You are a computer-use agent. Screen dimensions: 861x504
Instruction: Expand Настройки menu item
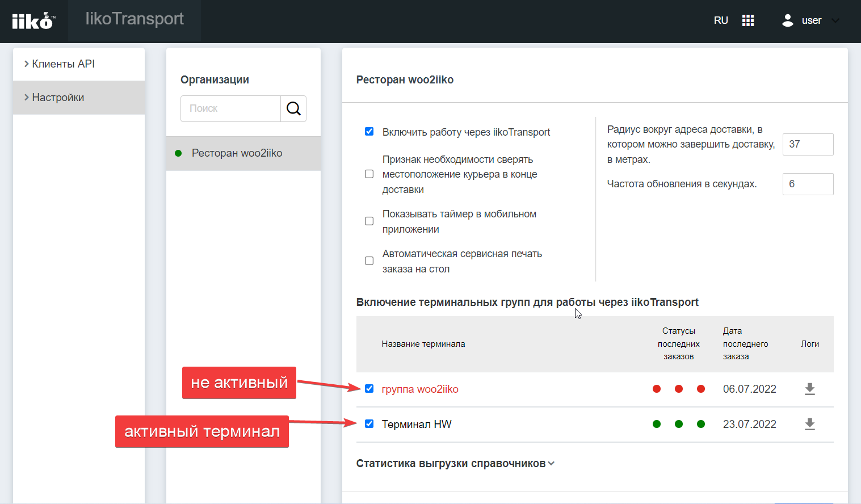[79, 98]
